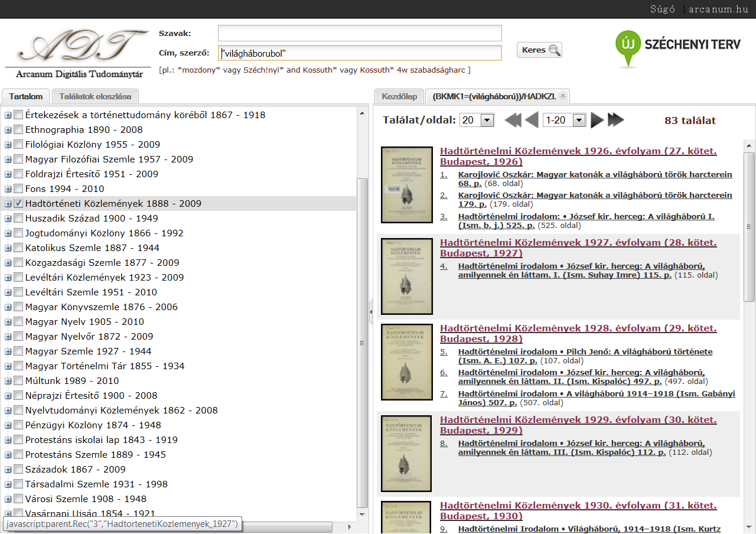Expand Közgazdasági Szemle tree node
The image size is (756, 534).
[x=8, y=263]
